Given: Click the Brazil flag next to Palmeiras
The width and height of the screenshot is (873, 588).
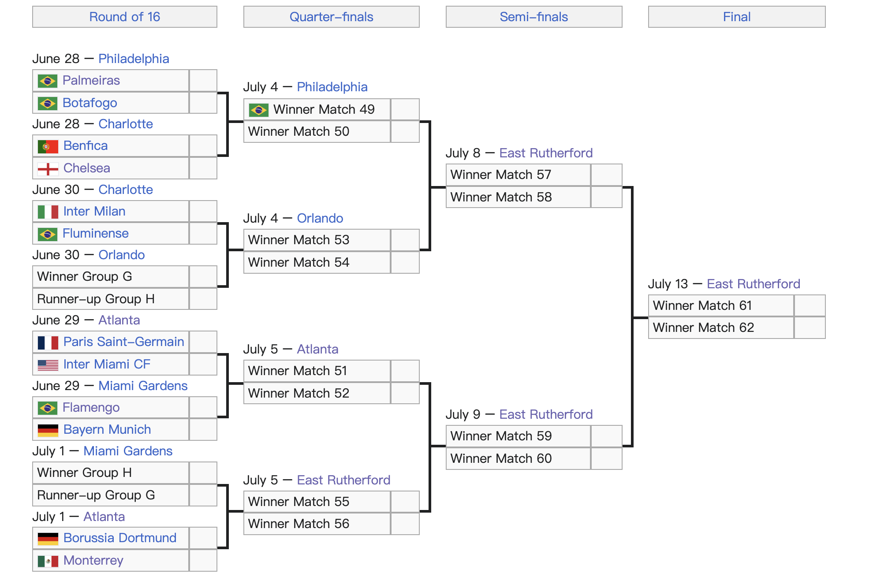Looking at the screenshot, I should pos(48,81).
